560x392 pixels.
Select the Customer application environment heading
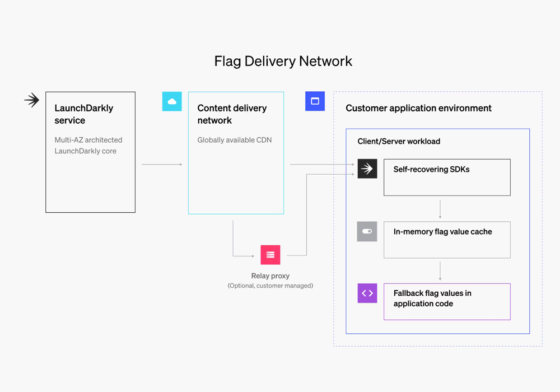pos(418,108)
